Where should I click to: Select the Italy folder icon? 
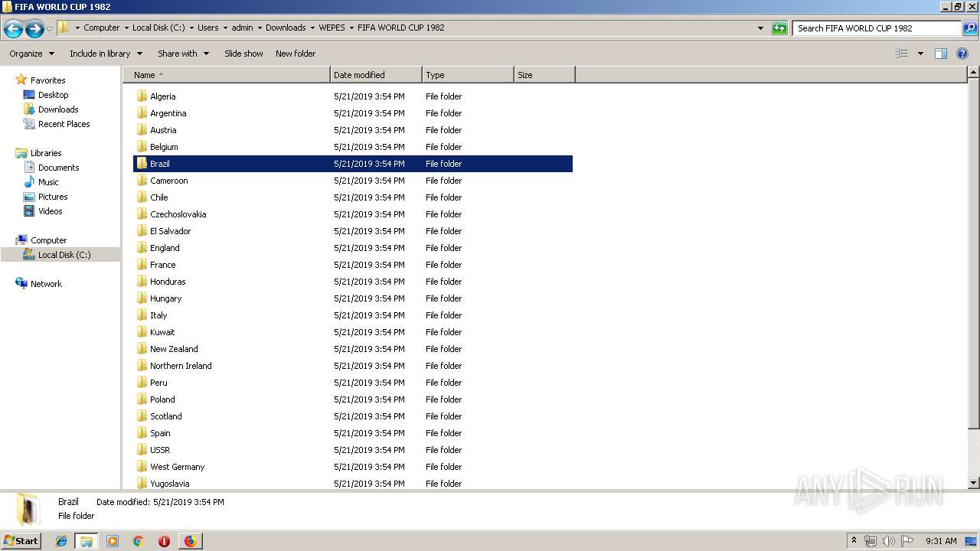142,315
